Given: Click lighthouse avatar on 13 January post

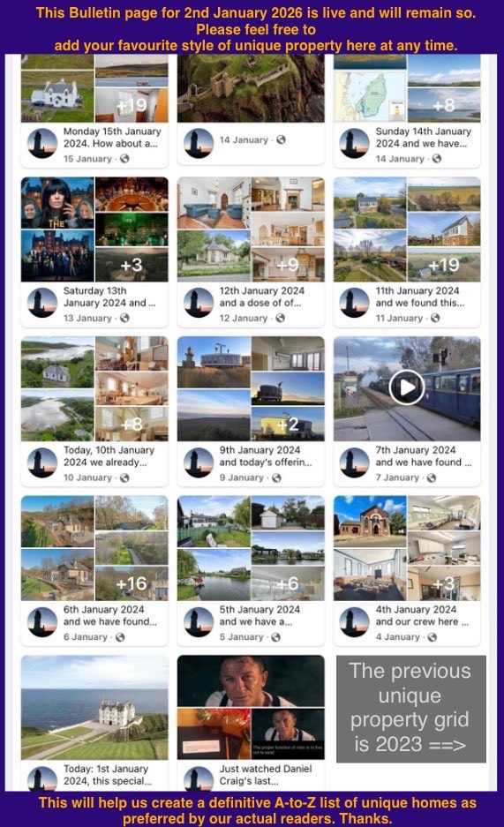Looking at the screenshot, I should click(42, 303).
